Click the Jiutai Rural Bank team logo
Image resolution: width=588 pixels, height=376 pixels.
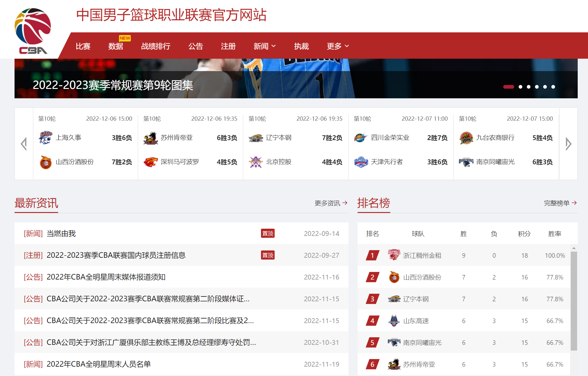[x=466, y=138]
